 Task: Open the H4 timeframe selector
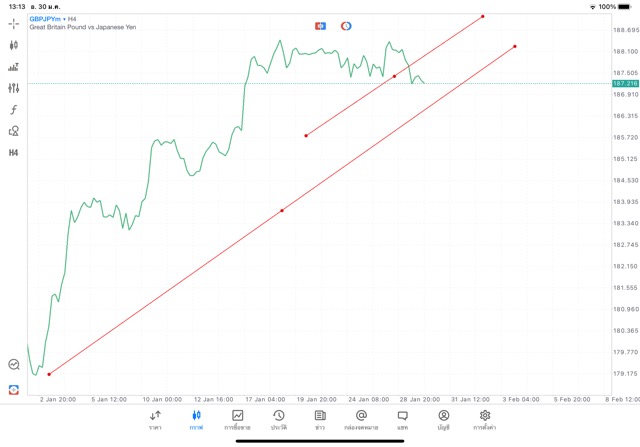(13, 152)
